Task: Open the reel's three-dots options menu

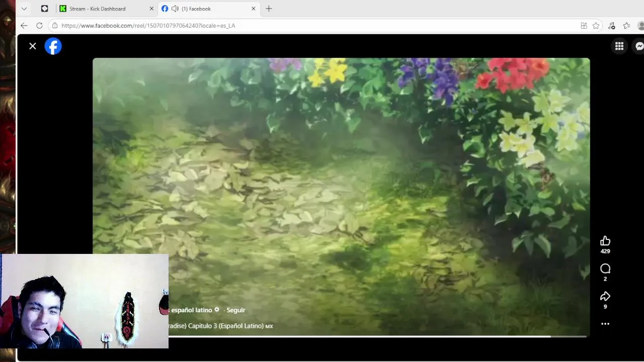Action: pyautogui.click(x=605, y=324)
